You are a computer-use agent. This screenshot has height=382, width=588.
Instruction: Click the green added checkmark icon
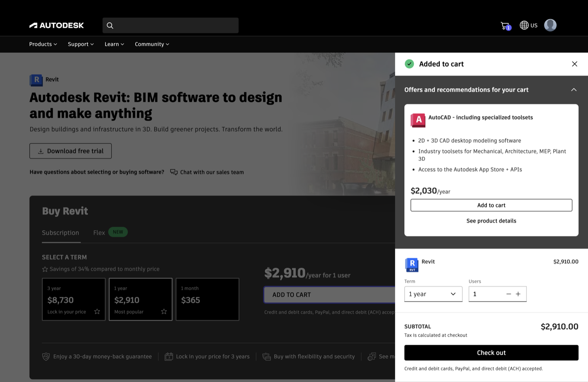409,64
